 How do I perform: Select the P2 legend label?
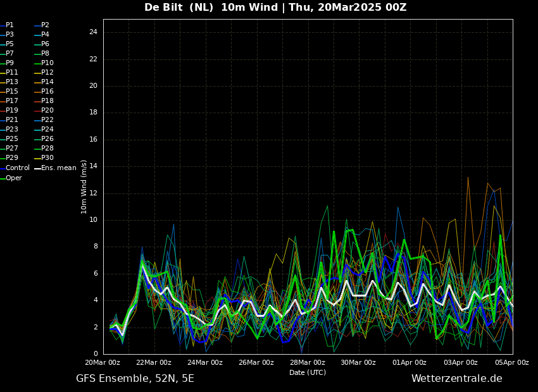click(42, 25)
